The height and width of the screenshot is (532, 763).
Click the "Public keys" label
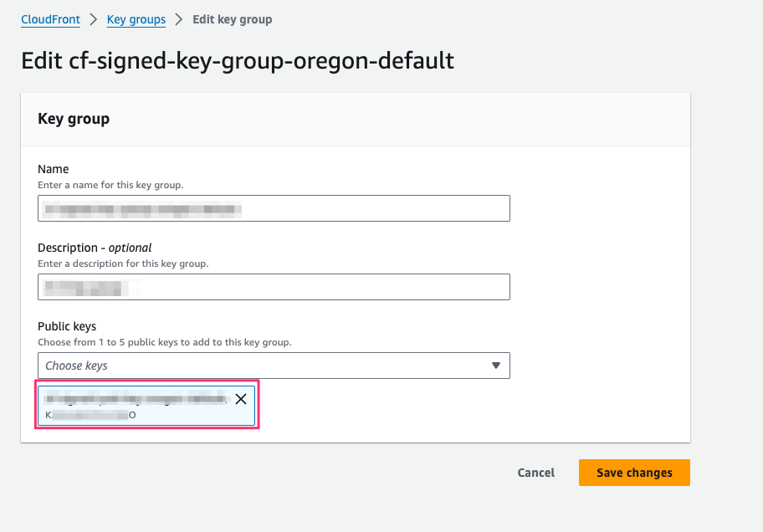[67, 326]
